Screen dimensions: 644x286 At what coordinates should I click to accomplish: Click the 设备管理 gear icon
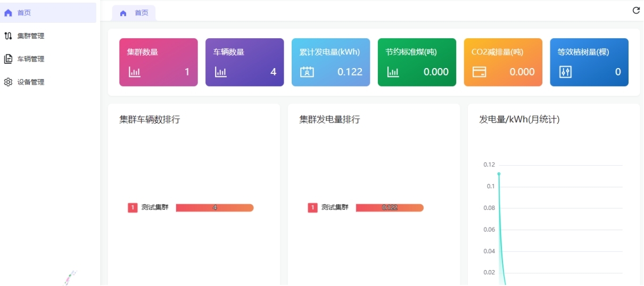coord(8,82)
